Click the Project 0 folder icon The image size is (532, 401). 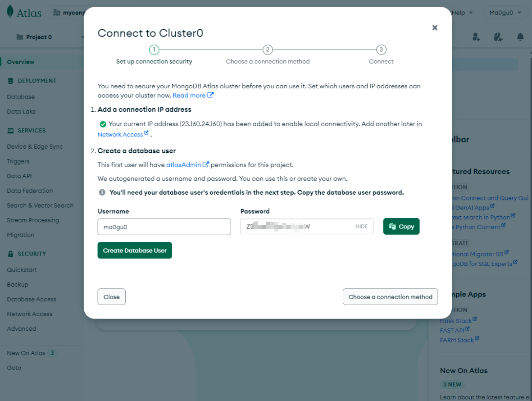(20, 36)
